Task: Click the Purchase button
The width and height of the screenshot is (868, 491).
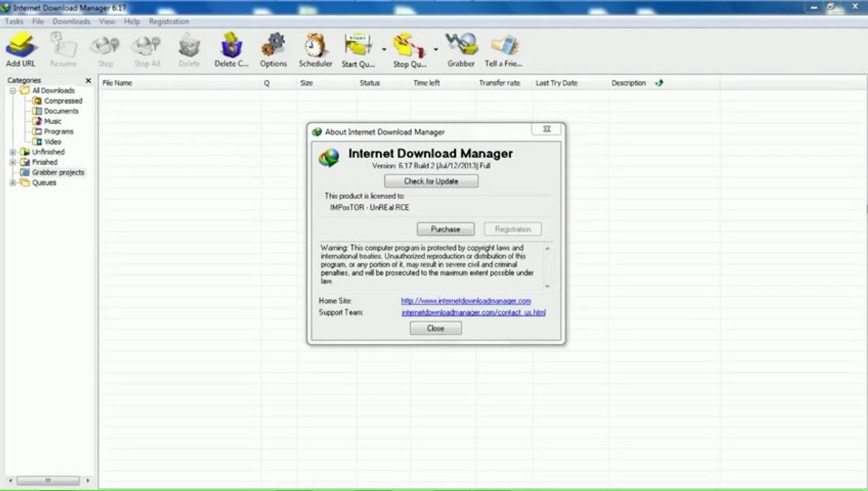Action: pyautogui.click(x=446, y=229)
